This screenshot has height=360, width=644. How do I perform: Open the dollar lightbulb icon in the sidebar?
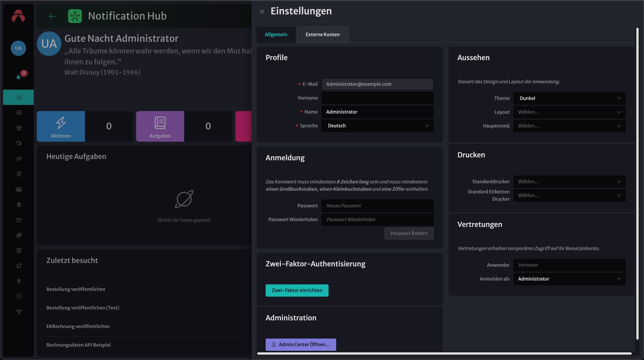click(x=19, y=281)
